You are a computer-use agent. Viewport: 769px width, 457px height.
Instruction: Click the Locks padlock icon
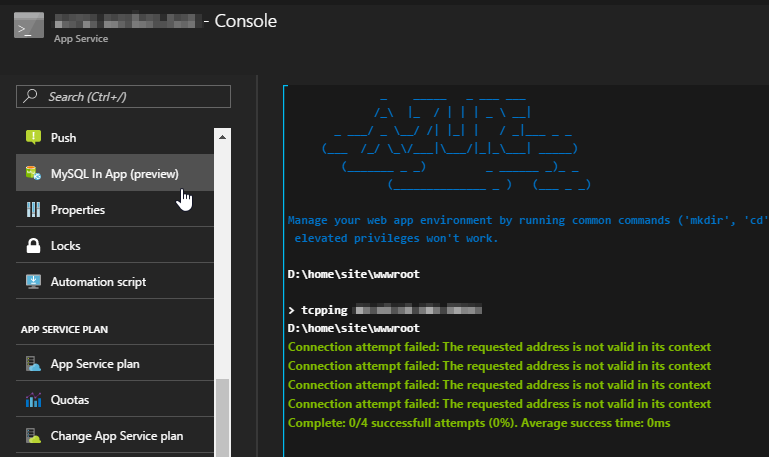(x=33, y=246)
